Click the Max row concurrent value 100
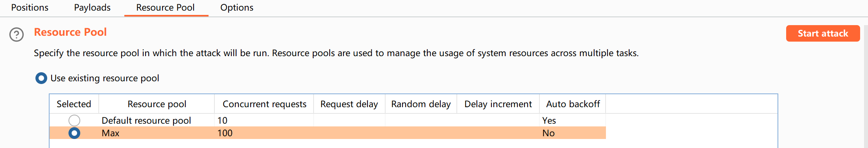The width and height of the screenshot is (868, 148). click(225, 133)
